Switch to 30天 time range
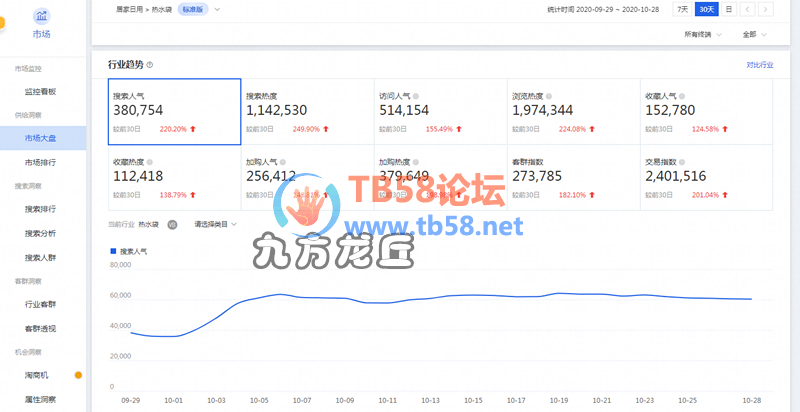The height and width of the screenshot is (412, 800). (x=707, y=9)
